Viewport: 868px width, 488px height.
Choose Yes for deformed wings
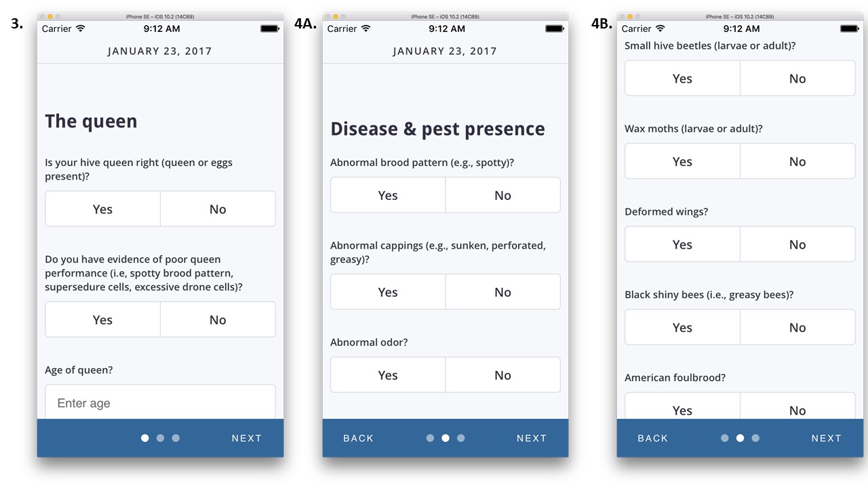[682, 245]
